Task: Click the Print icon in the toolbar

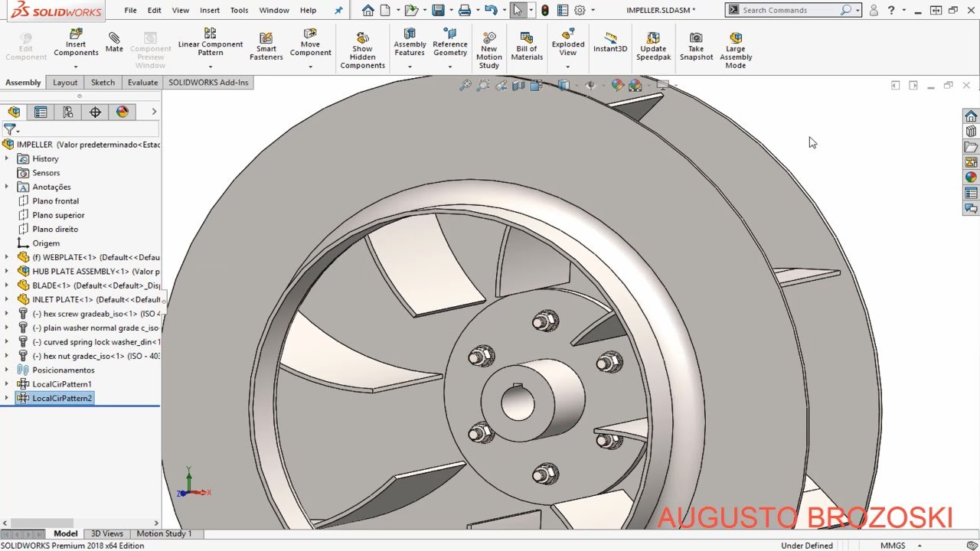Action: 464,10
